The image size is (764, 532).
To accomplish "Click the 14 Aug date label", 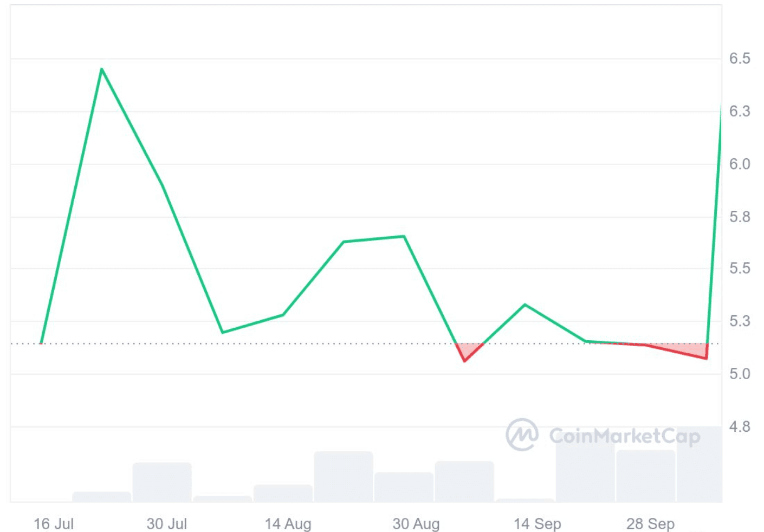I will click(288, 524).
